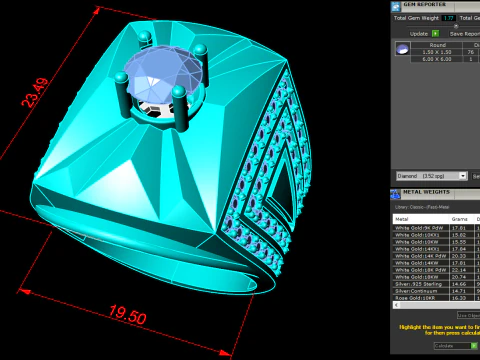Click the Metal column header
480x360 pixels.
pos(421,219)
